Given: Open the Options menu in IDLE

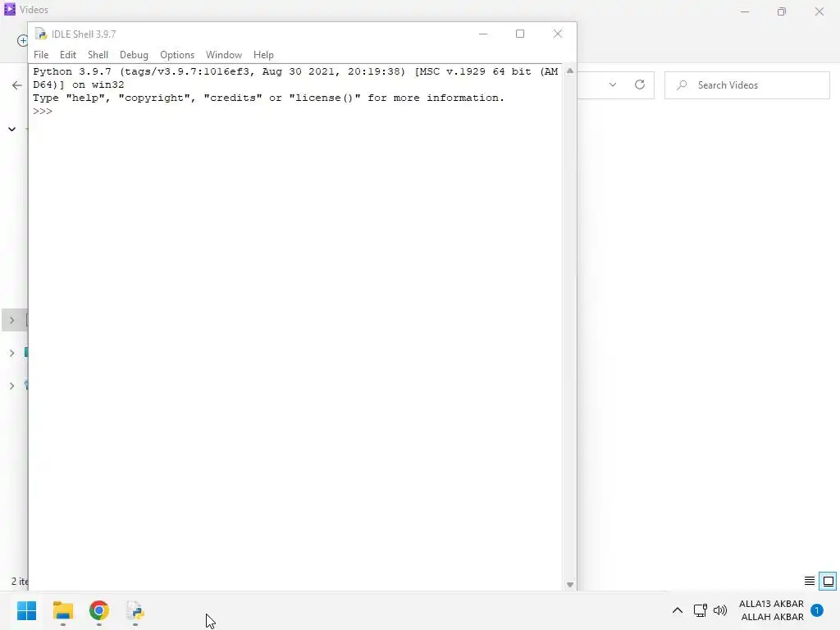Looking at the screenshot, I should (x=177, y=55).
